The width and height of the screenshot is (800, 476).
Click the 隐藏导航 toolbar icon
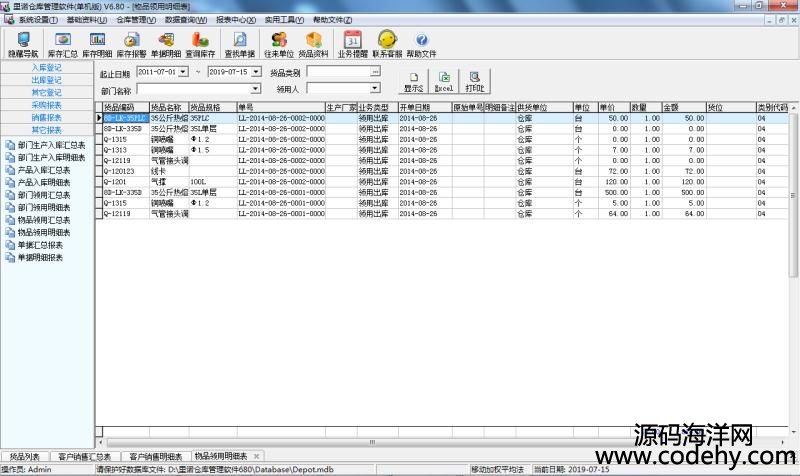pyautogui.click(x=23, y=44)
